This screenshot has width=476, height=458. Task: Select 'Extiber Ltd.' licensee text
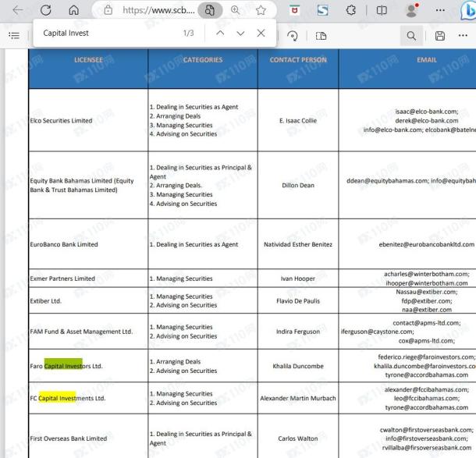pos(45,300)
